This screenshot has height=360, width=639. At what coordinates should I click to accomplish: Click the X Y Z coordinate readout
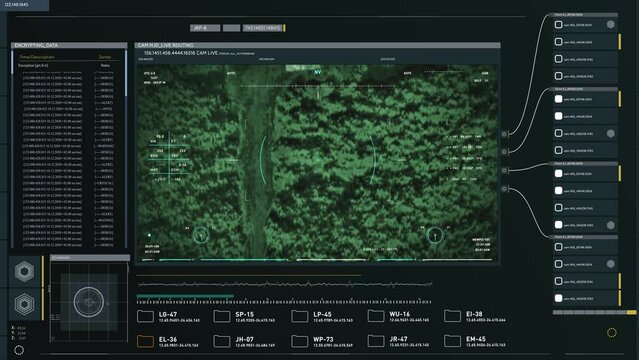(19, 333)
